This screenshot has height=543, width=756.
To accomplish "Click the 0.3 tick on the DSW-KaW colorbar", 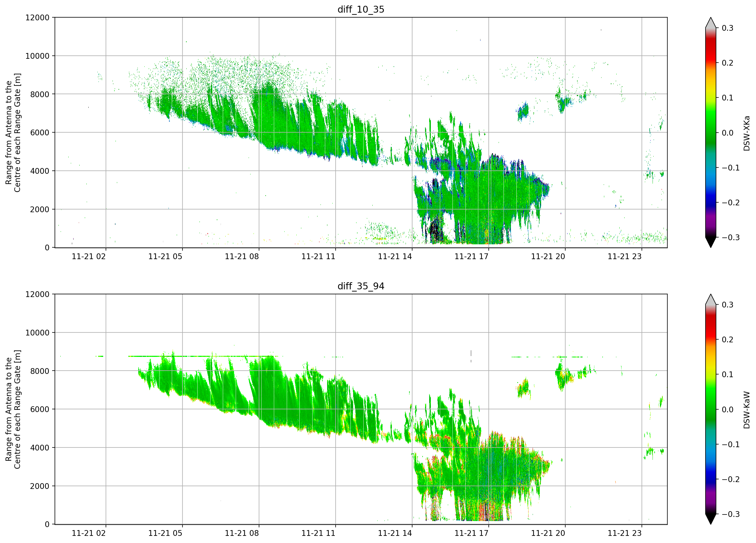I will pyautogui.click(x=728, y=305).
